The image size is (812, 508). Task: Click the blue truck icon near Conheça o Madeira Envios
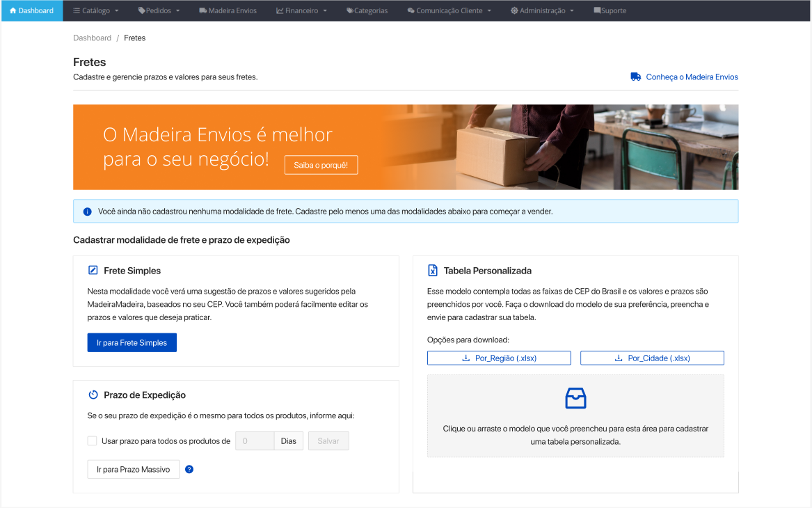click(x=636, y=77)
